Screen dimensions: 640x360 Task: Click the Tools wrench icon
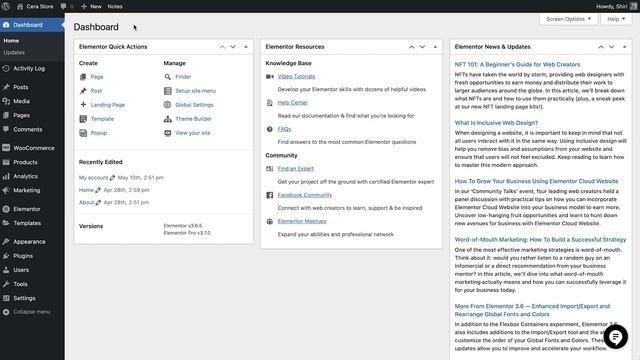click(6, 284)
